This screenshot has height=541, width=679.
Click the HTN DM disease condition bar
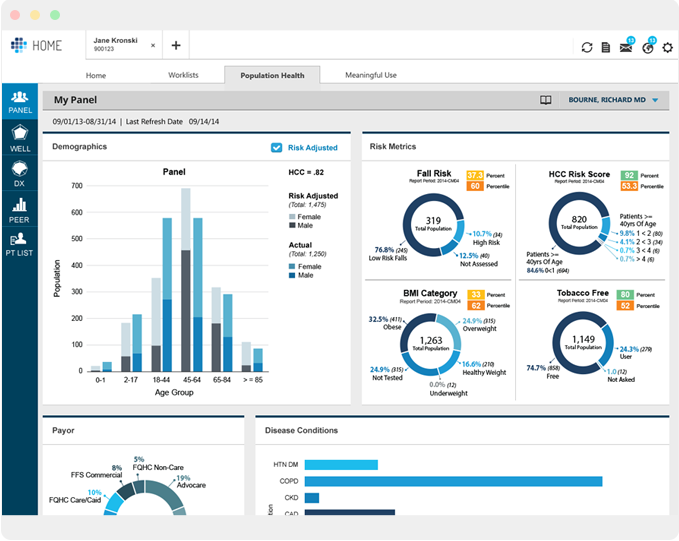click(341, 465)
